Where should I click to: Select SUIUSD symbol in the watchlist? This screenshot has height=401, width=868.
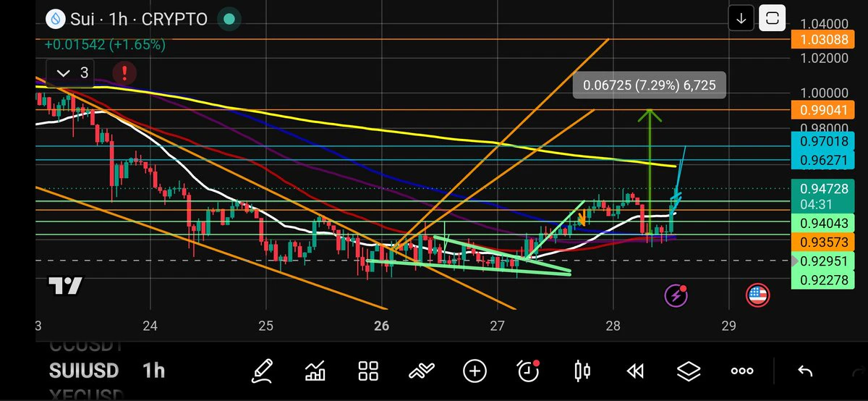83,371
